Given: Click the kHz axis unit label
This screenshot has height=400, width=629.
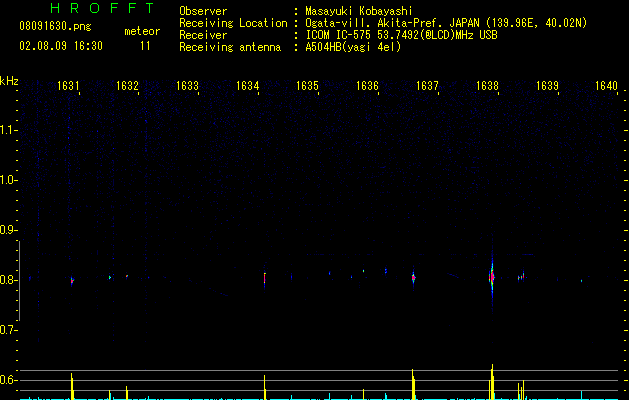Looking at the screenshot, I should point(9,81).
